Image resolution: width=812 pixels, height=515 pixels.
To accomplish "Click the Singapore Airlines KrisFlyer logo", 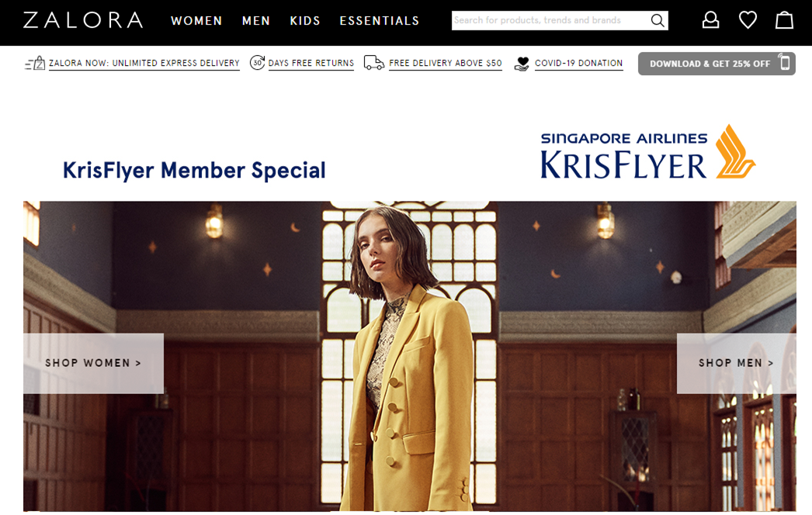I will coord(648,152).
